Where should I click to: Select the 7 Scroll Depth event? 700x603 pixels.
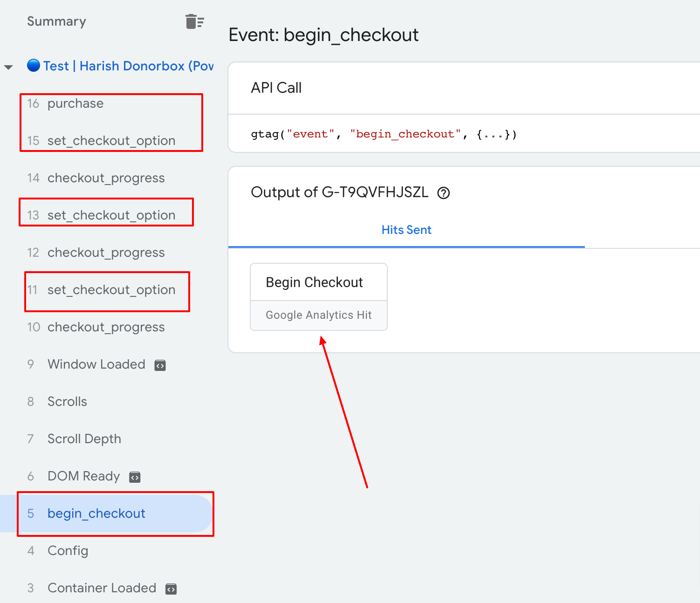click(x=84, y=439)
